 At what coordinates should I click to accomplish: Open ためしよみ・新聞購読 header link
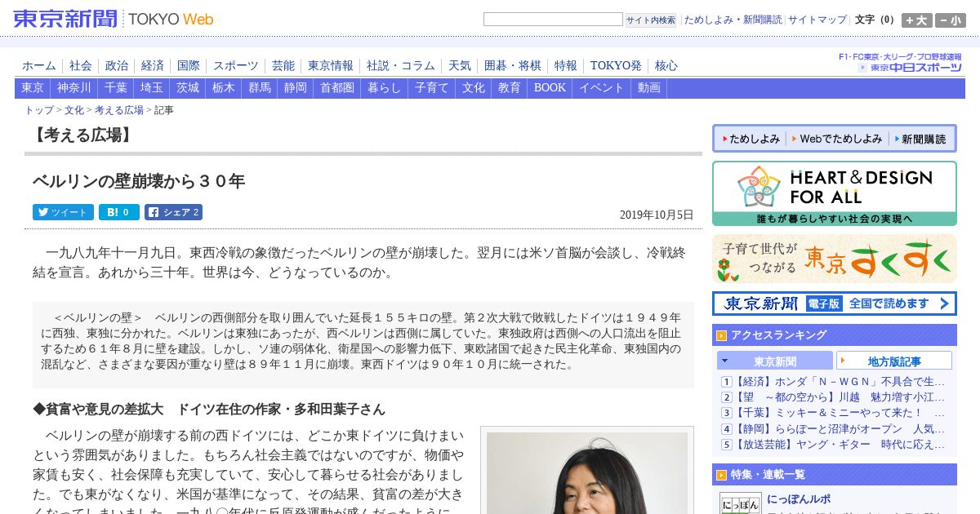coord(733,20)
